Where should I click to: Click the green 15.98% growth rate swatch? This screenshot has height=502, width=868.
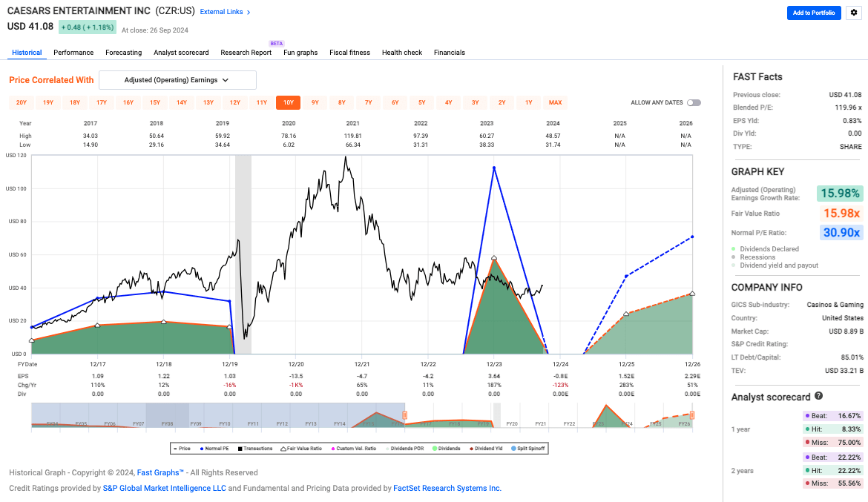click(840, 193)
